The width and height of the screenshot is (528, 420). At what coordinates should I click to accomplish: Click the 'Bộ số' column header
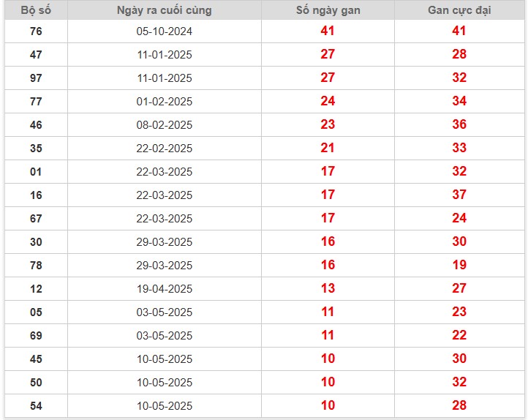36,10
